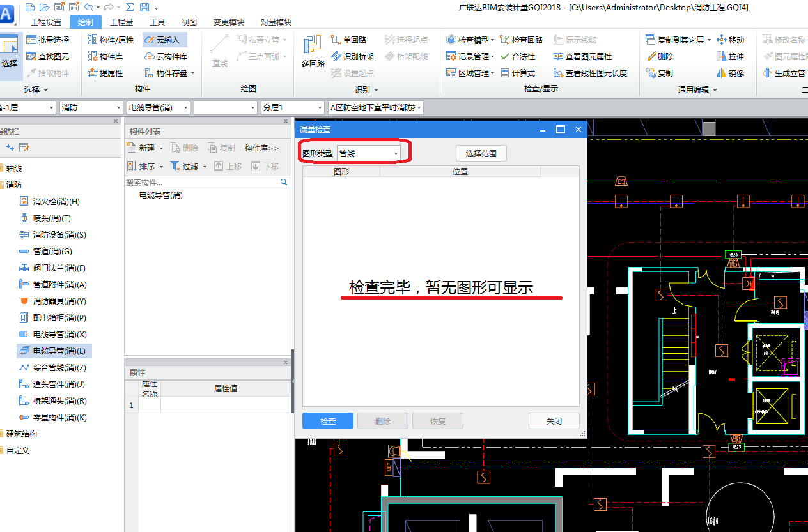Click the 删除 tool in the ribbon
The image size is (808, 532).
pos(660,56)
